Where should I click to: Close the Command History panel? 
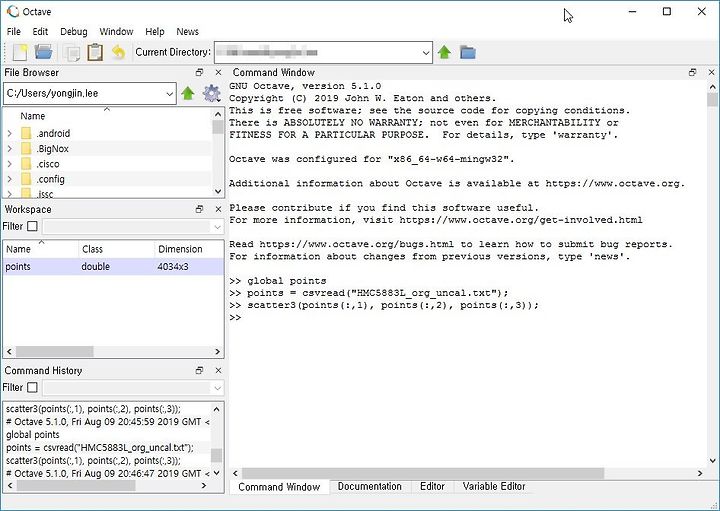(x=218, y=371)
